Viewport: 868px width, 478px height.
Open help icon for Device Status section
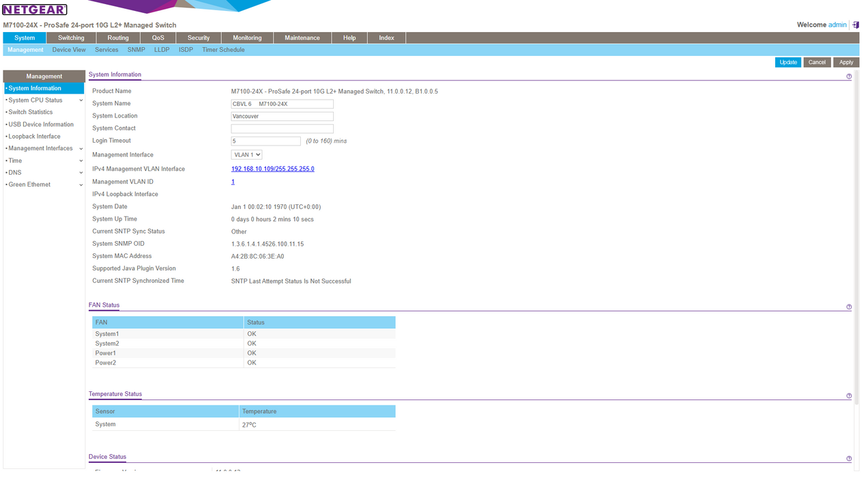coord(849,459)
